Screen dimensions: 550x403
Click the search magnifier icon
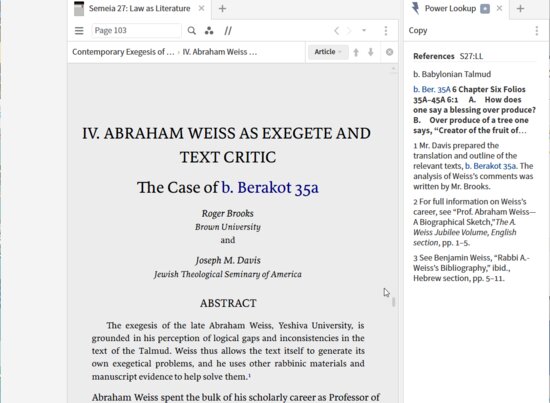[192, 31]
